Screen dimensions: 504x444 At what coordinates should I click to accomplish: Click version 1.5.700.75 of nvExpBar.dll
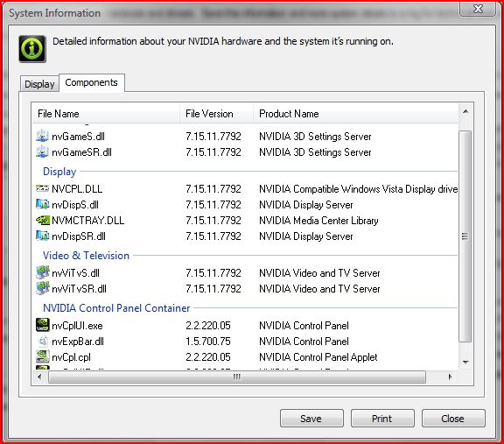(x=208, y=342)
